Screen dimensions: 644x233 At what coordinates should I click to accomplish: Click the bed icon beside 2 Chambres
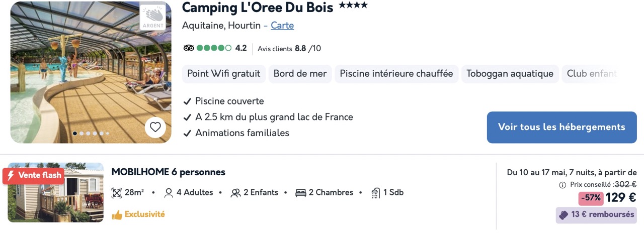pyautogui.click(x=301, y=193)
